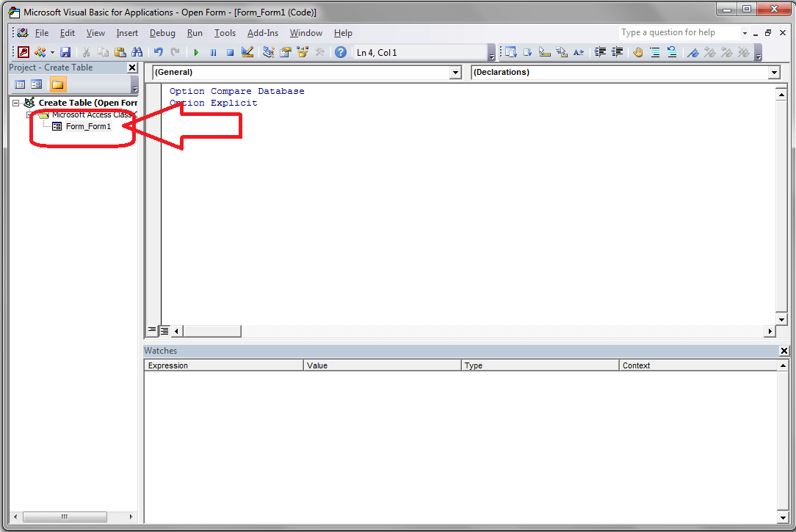Open the File menu

(42, 33)
